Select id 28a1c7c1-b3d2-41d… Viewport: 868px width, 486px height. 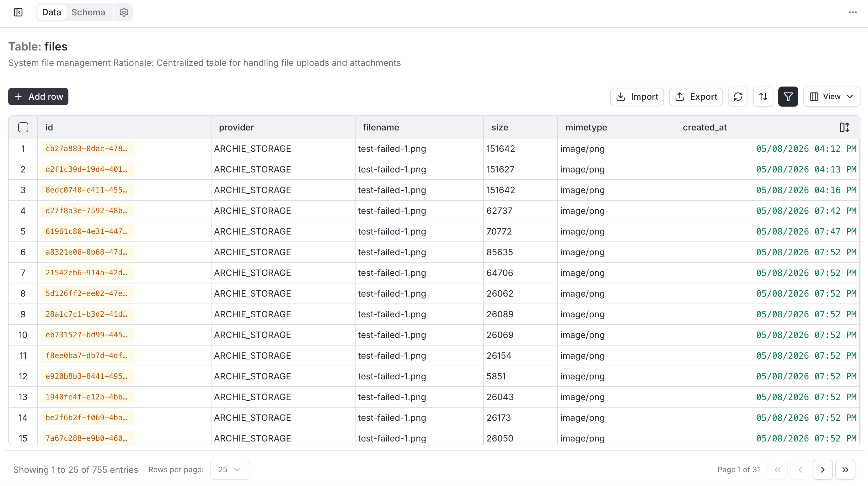(x=87, y=314)
